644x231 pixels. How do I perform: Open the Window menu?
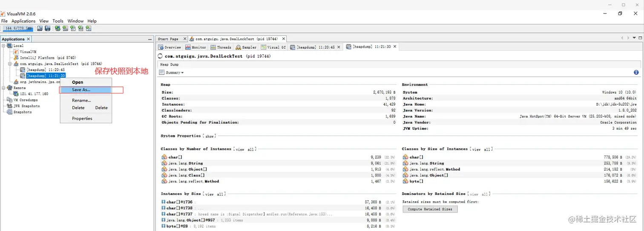pyautogui.click(x=75, y=21)
